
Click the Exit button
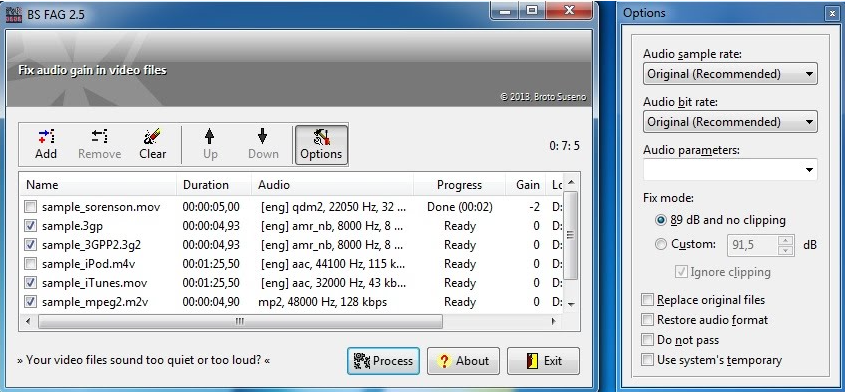point(543,361)
